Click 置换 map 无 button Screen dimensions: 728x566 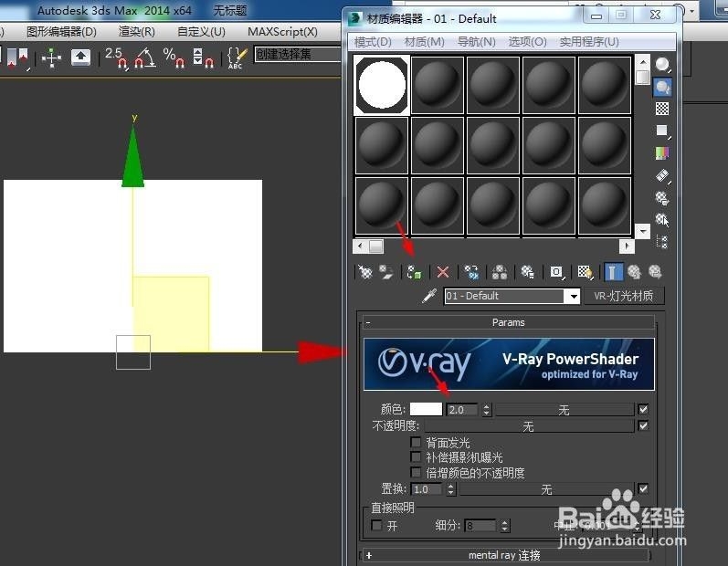[x=547, y=489]
